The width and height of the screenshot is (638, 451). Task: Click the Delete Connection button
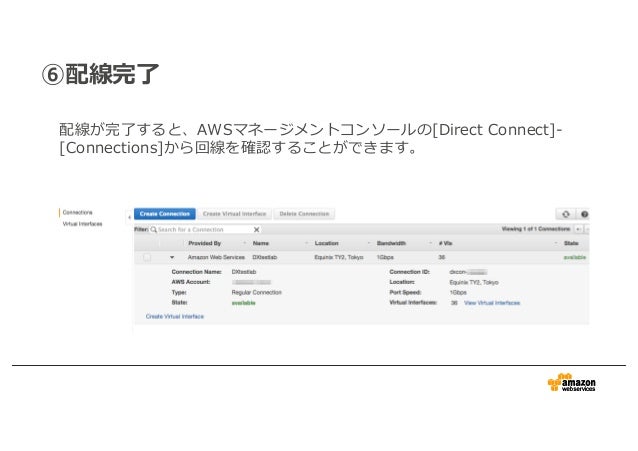[304, 214]
